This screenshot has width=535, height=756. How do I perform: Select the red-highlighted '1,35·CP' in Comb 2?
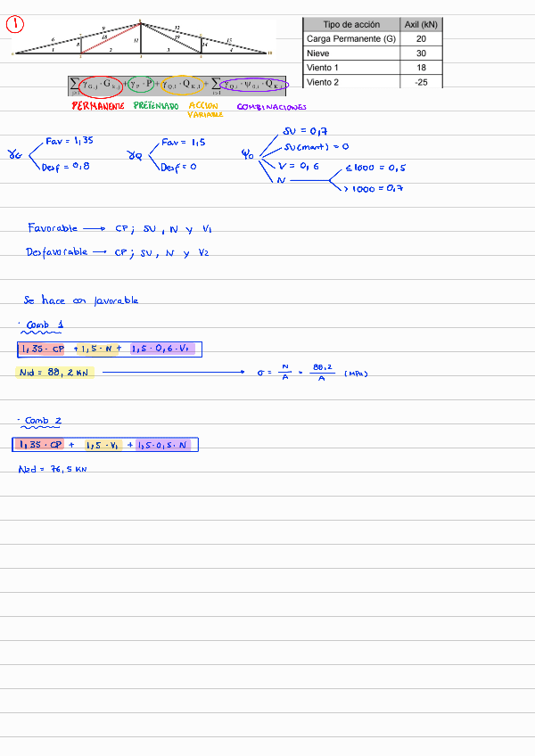point(39,445)
